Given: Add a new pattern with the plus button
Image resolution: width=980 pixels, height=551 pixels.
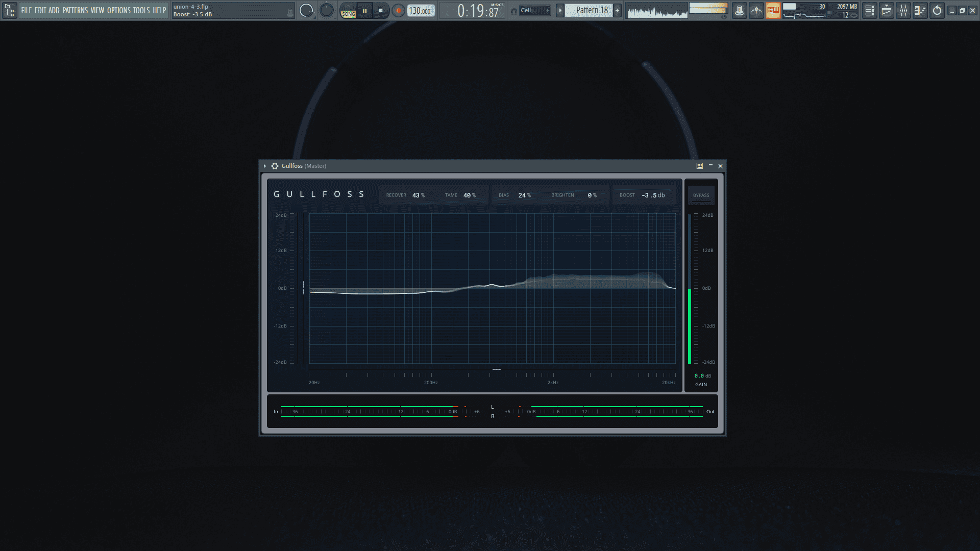Looking at the screenshot, I should (617, 10).
